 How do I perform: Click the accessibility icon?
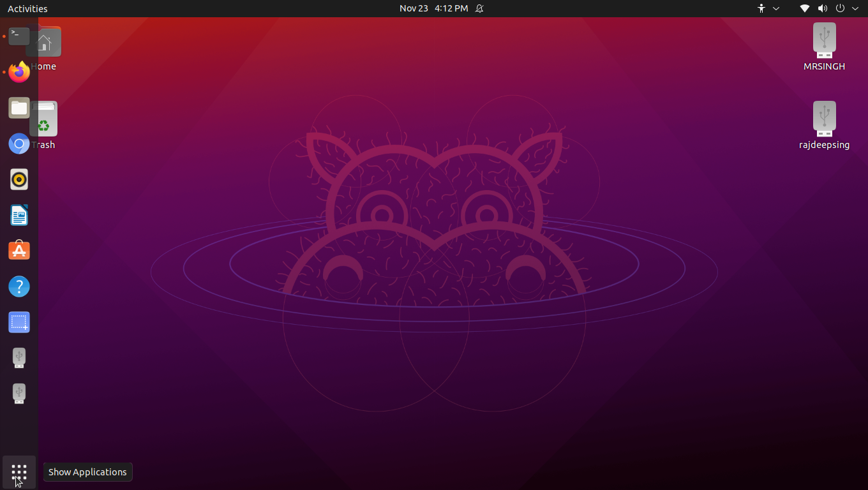[761, 8]
